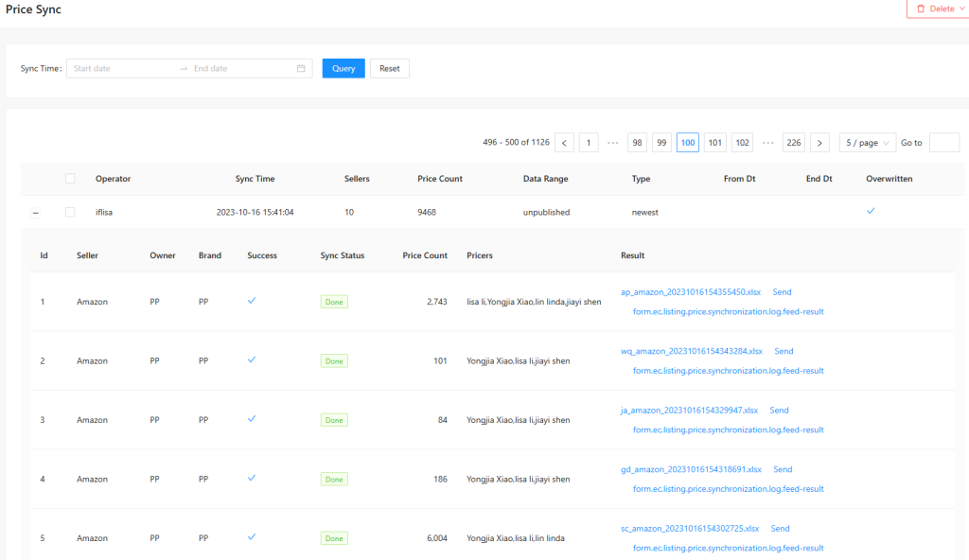Click the price count value 9468
Screen dimensions: 969x560
(427, 212)
